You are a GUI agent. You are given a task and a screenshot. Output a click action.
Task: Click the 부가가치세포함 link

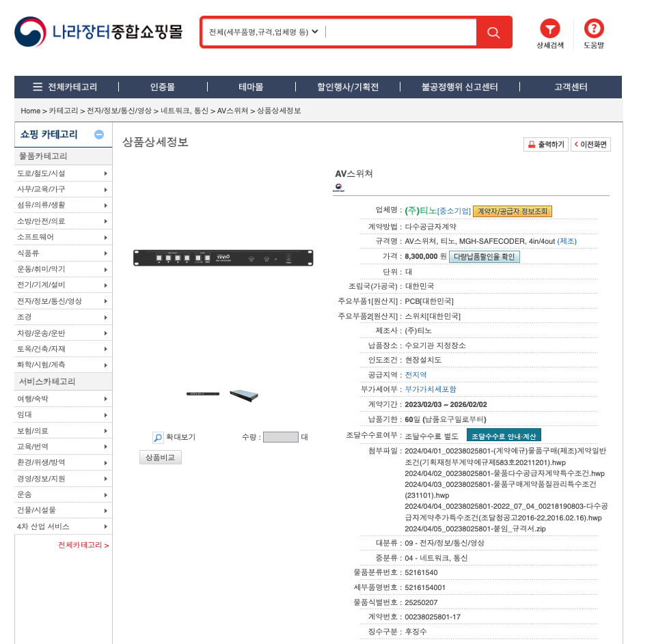[x=431, y=389]
